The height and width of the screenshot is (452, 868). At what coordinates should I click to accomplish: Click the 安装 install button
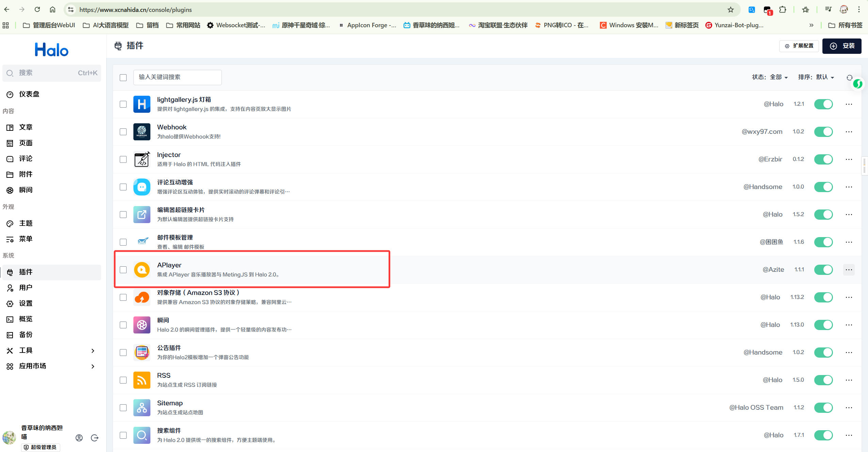(841, 46)
